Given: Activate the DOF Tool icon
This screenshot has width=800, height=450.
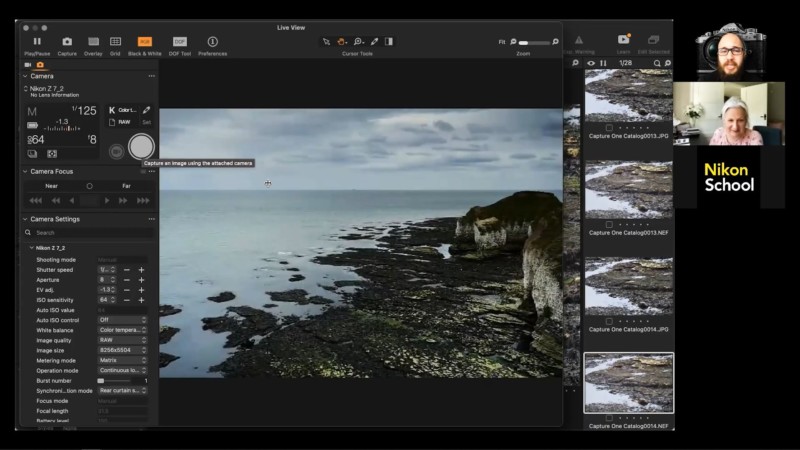Looking at the screenshot, I should (180, 41).
